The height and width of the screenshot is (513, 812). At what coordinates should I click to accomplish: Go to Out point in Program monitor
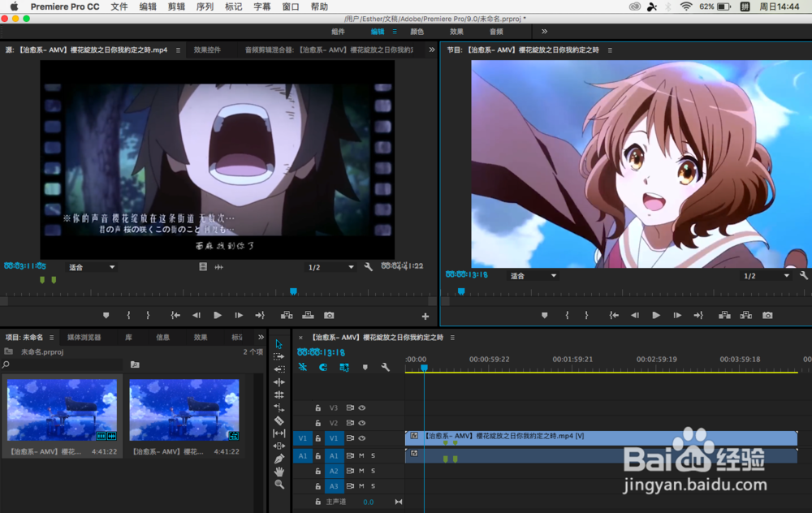[698, 315]
